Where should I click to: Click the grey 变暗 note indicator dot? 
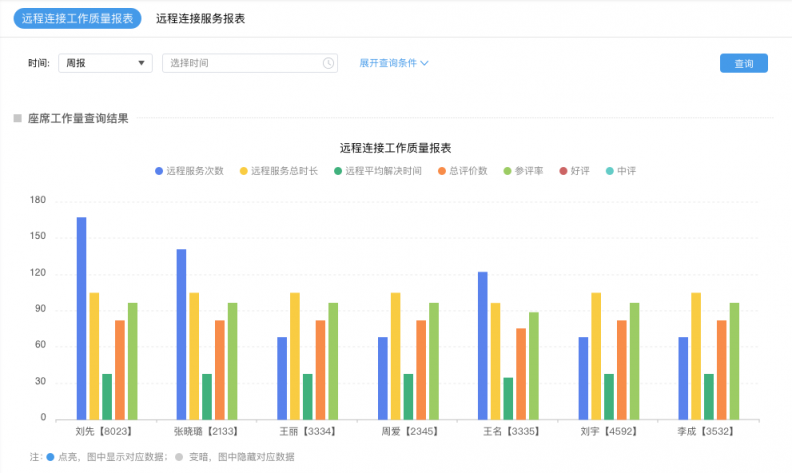(179, 457)
